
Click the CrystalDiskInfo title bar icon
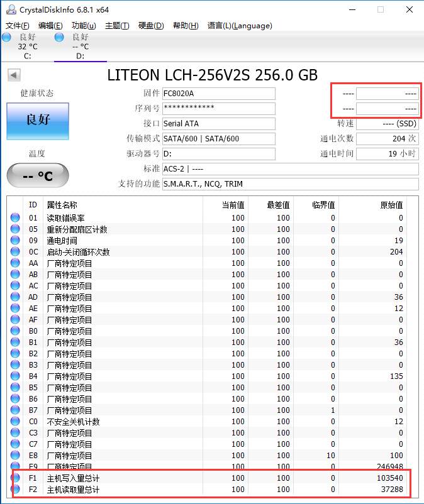(x=11, y=9)
